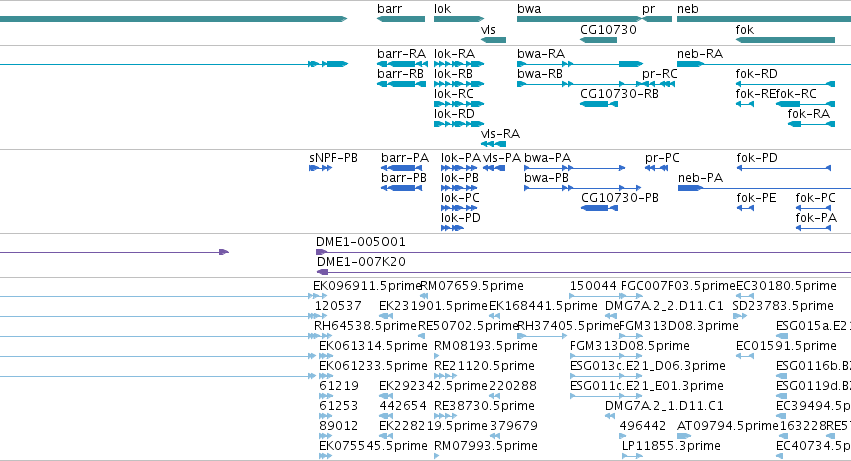
Task: Click transcript CG10730-RB
Action: (x=599, y=104)
